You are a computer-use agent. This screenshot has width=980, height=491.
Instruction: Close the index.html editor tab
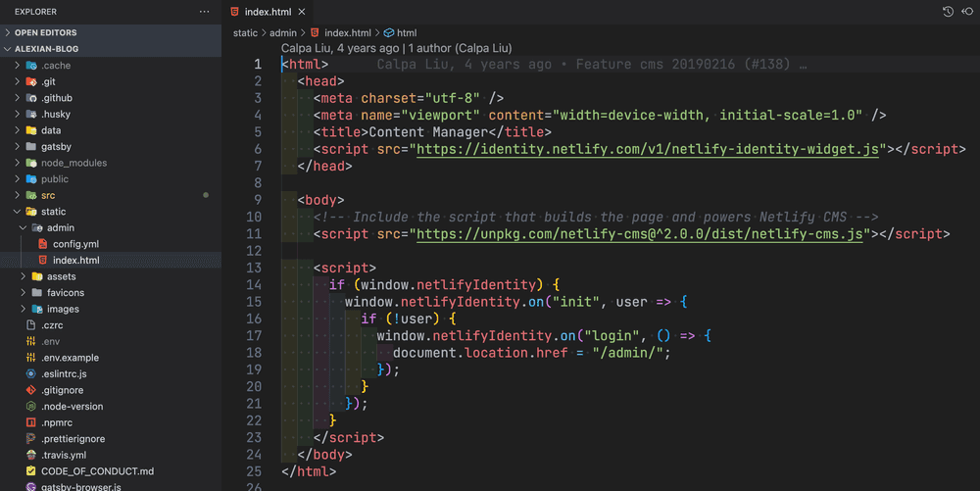pyautogui.click(x=302, y=12)
